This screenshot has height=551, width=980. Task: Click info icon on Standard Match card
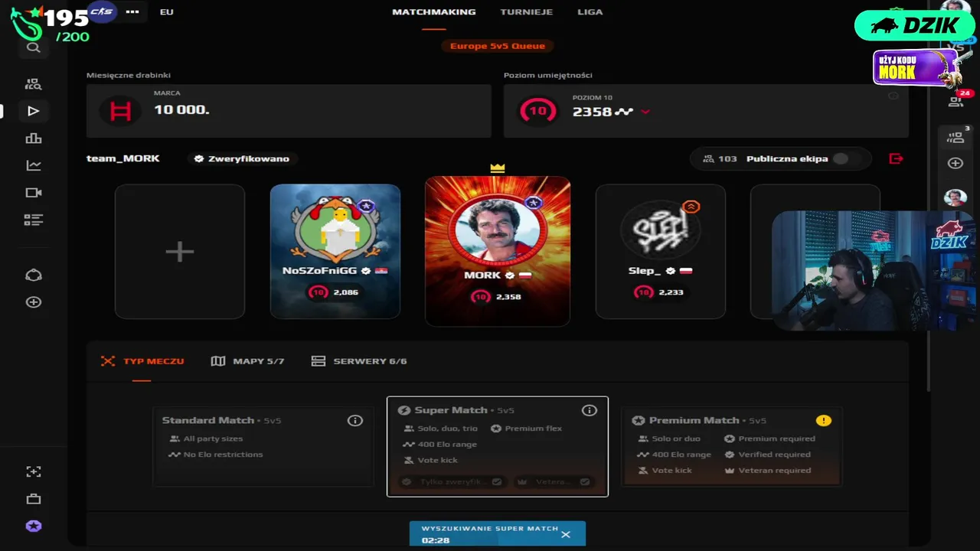(x=354, y=420)
